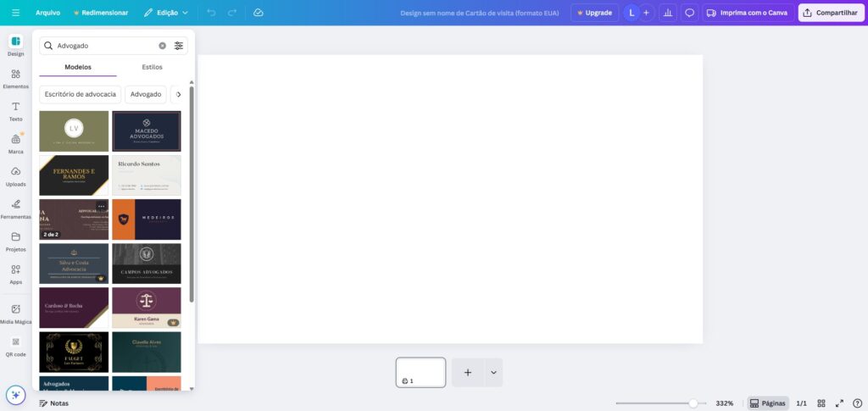Choose the Cardoso & Rocha template

click(74, 308)
